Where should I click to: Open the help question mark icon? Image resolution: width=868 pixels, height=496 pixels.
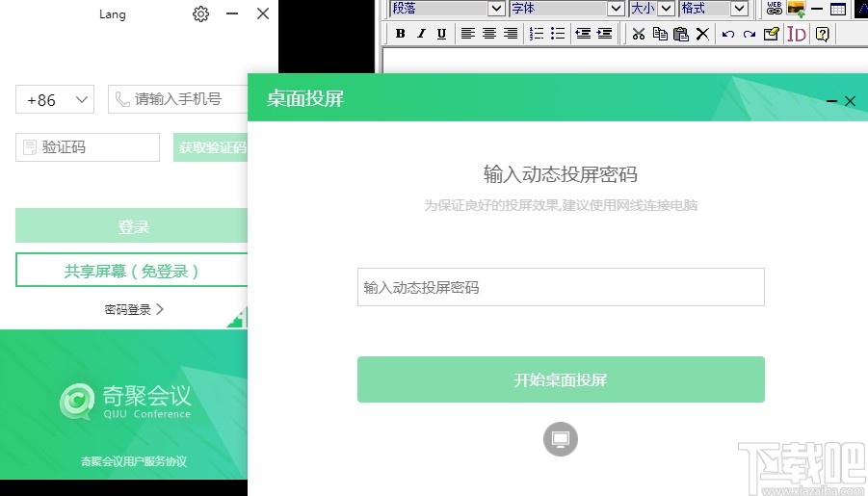click(x=823, y=34)
